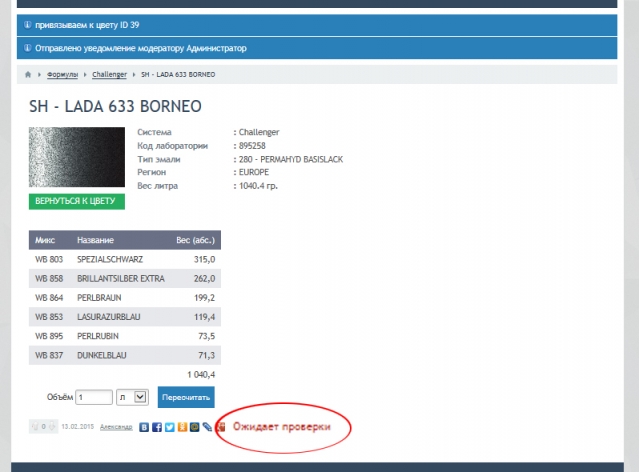Click the weight value '315,0'

205,259
